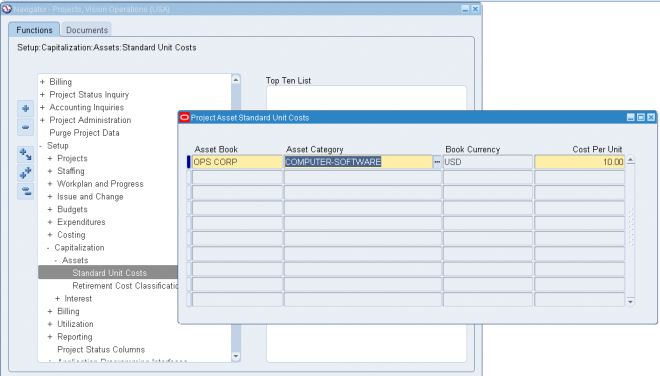Image resolution: width=660 pixels, height=376 pixels.
Task: Click the Oracle icon in Project Asset Standard Unit Costs title
Action: tap(184, 117)
